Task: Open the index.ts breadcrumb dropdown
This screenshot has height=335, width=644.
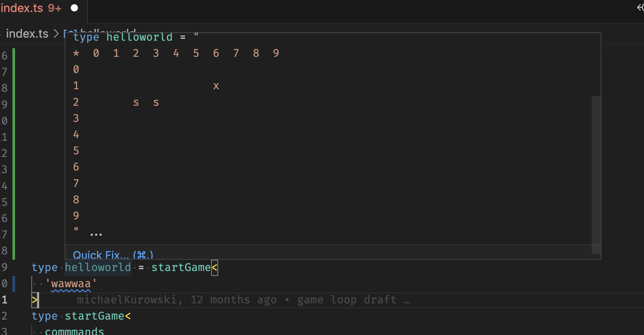Action: point(27,34)
